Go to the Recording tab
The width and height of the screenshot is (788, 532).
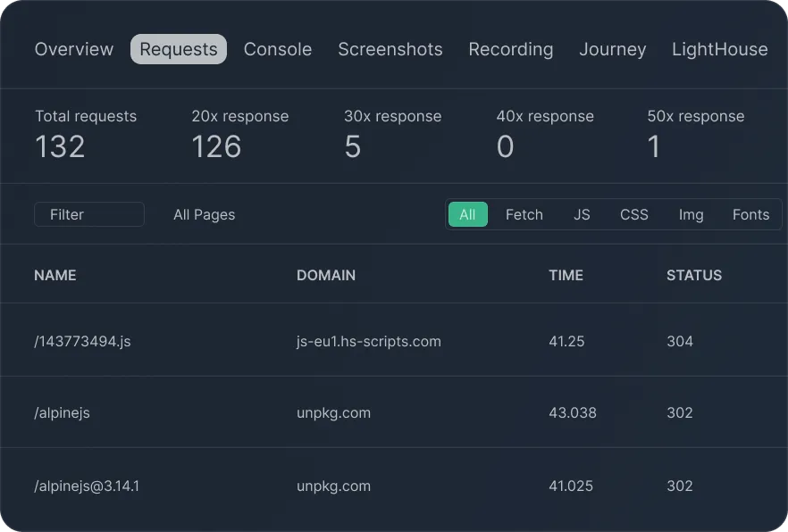[x=511, y=49]
